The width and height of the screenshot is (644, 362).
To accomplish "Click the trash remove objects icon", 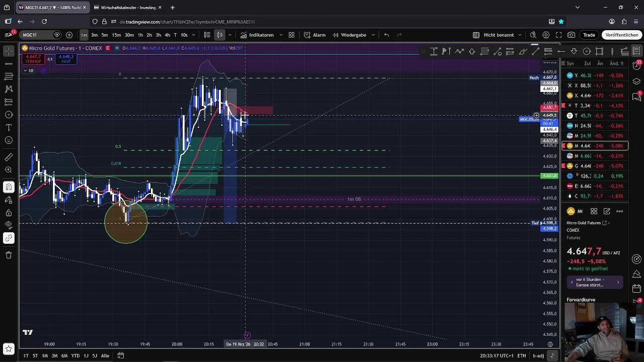I will tap(9, 255).
